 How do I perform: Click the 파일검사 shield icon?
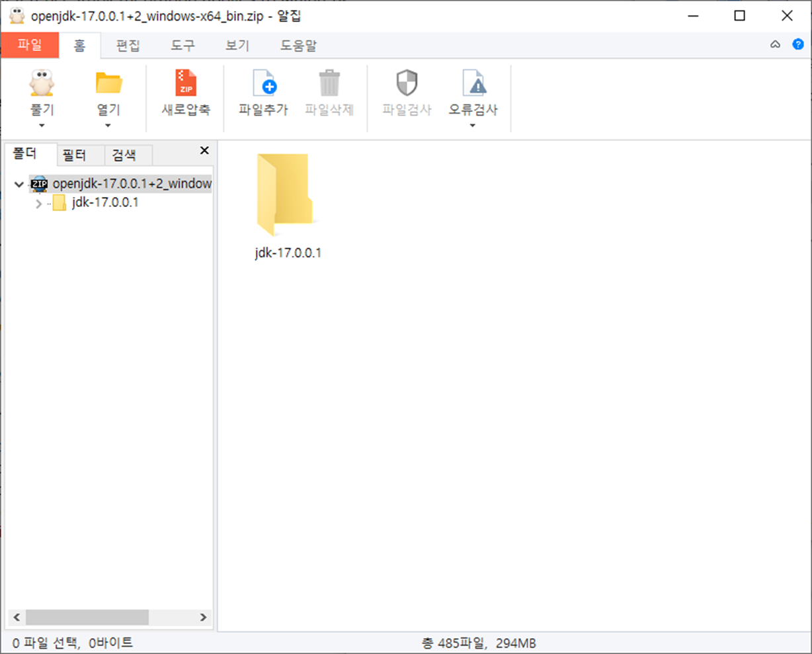pyautogui.click(x=407, y=83)
